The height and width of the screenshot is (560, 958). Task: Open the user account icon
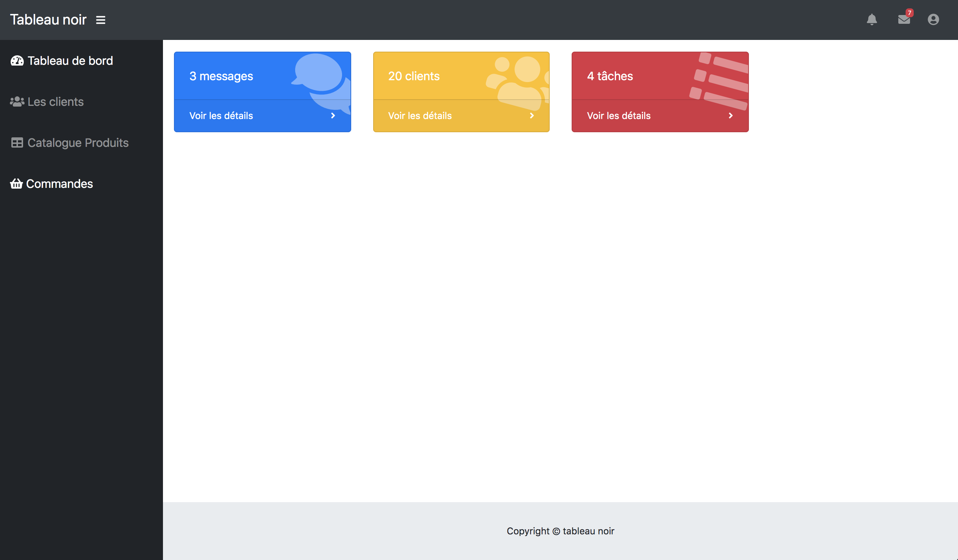click(x=933, y=19)
